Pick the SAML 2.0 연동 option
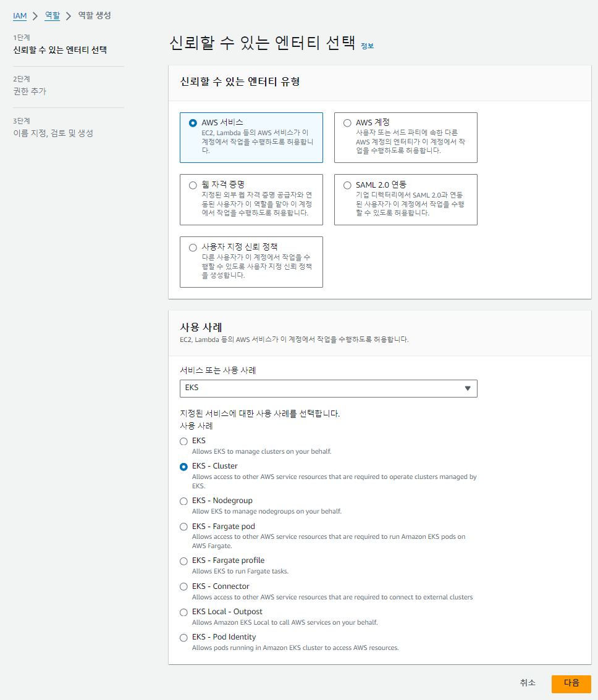Image resolution: width=598 pixels, height=700 pixels. click(347, 185)
